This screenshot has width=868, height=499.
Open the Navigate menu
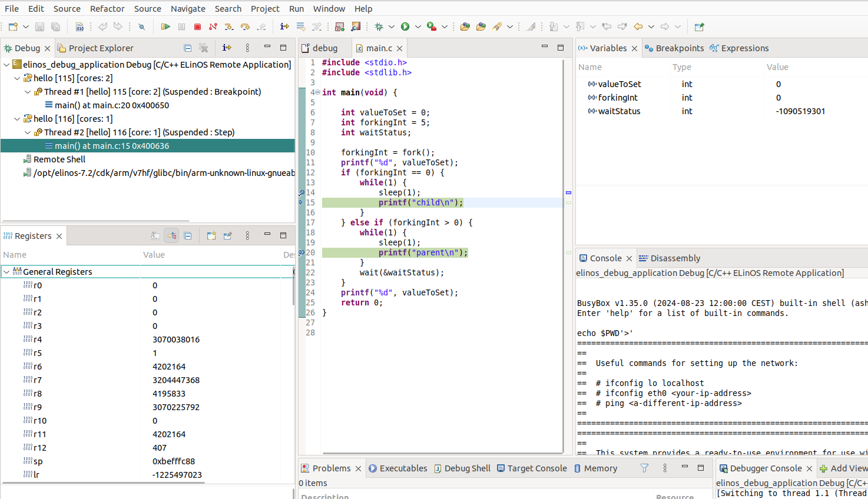[188, 9]
